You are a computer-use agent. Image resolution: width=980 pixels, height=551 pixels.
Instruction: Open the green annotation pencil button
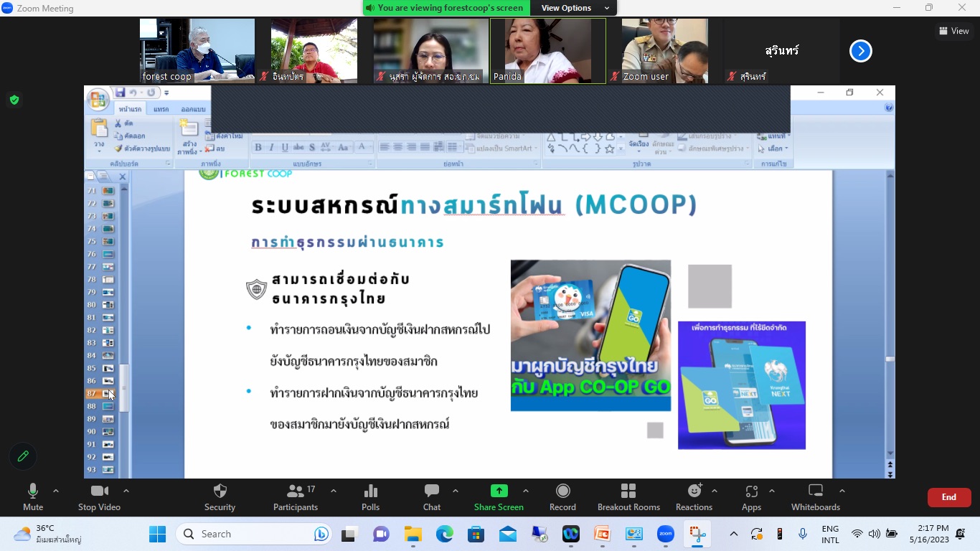(23, 456)
